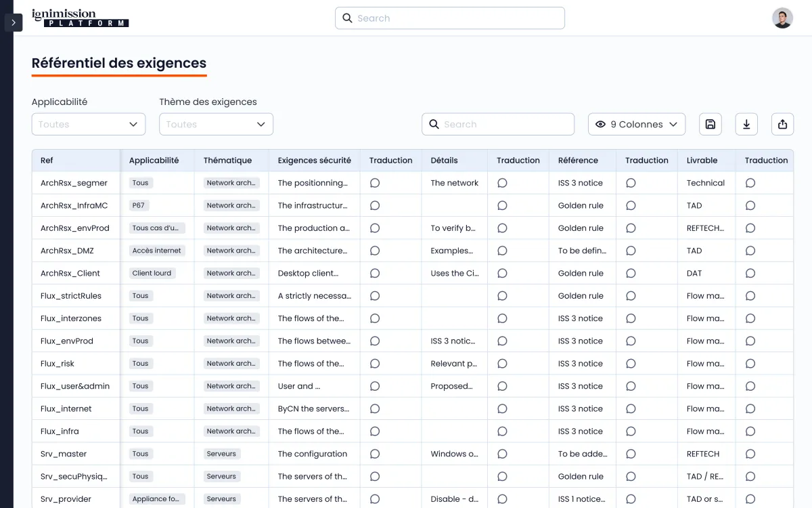Toggle column visibility with 9 Colonnes

click(636, 124)
